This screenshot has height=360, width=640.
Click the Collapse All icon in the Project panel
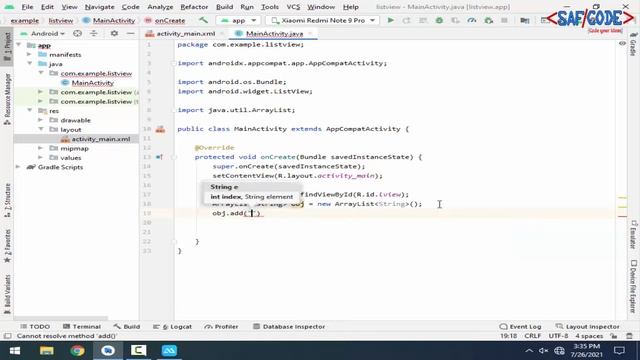93,33
